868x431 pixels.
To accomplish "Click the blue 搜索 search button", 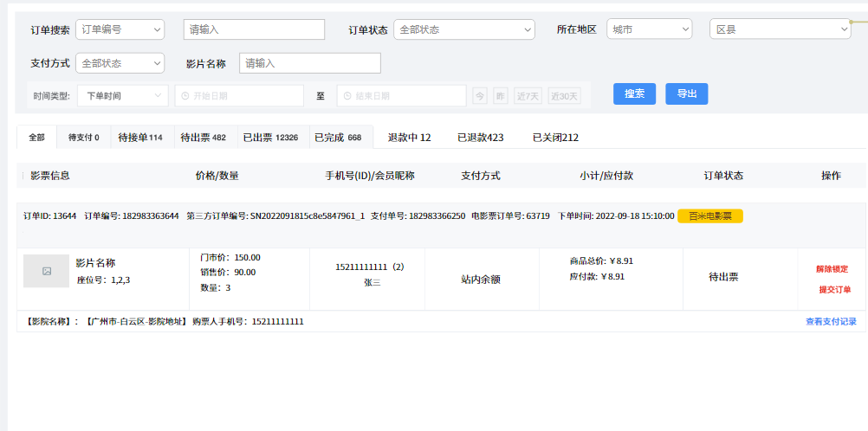I will (x=634, y=94).
